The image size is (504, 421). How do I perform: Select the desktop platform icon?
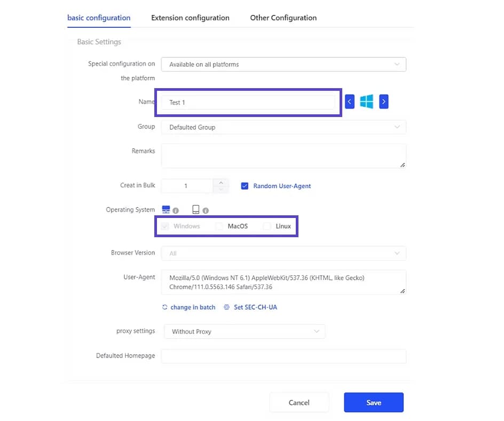[x=166, y=209]
